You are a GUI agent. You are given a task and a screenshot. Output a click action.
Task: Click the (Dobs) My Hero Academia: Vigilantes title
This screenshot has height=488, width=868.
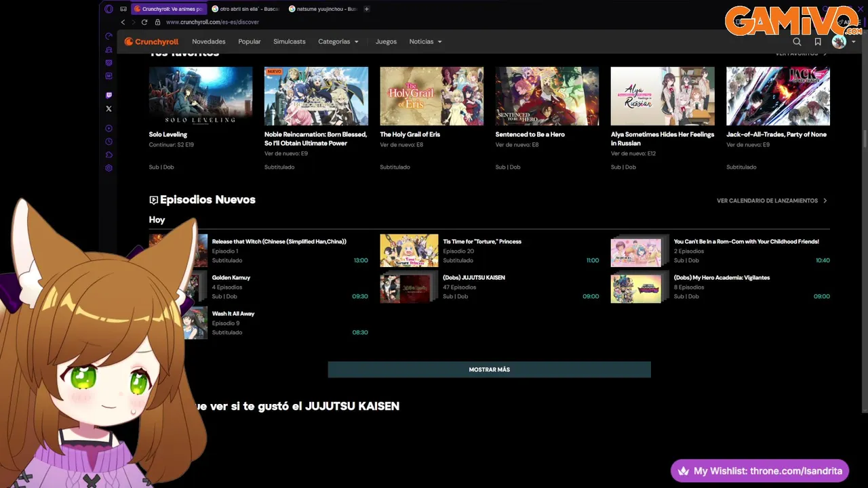point(722,277)
